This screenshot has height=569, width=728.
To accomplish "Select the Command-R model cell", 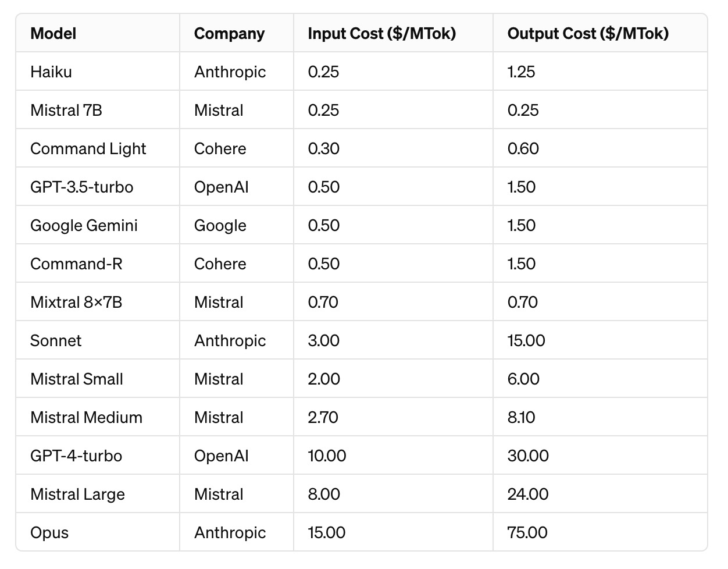I will (x=77, y=264).
